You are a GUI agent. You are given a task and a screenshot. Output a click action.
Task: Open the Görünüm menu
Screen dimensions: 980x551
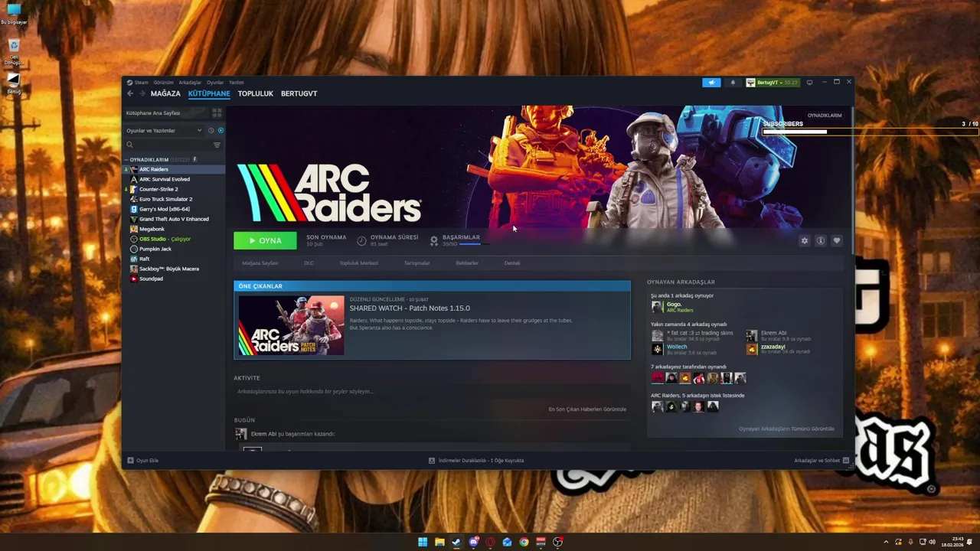coord(163,82)
